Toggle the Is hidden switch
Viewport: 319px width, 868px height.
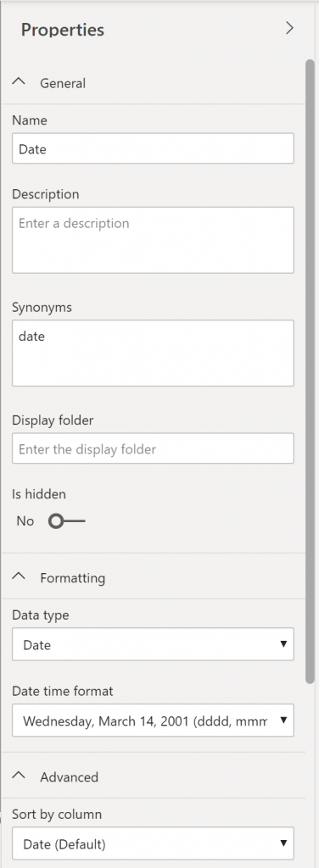click(x=66, y=521)
